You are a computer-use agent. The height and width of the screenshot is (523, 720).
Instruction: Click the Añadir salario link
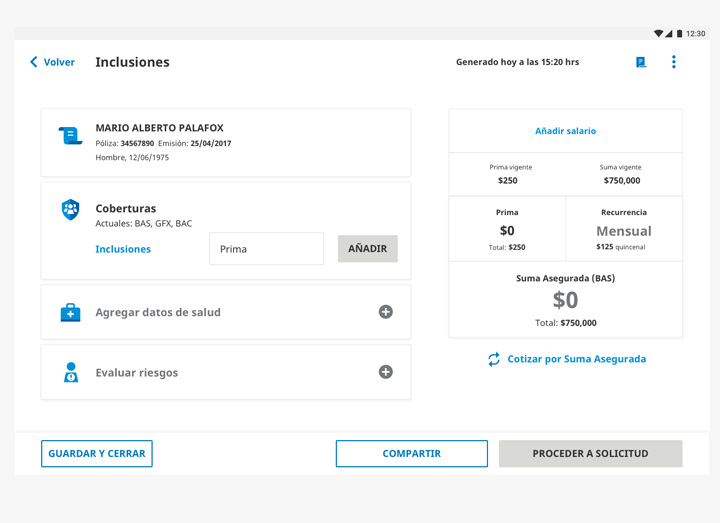click(x=565, y=131)
